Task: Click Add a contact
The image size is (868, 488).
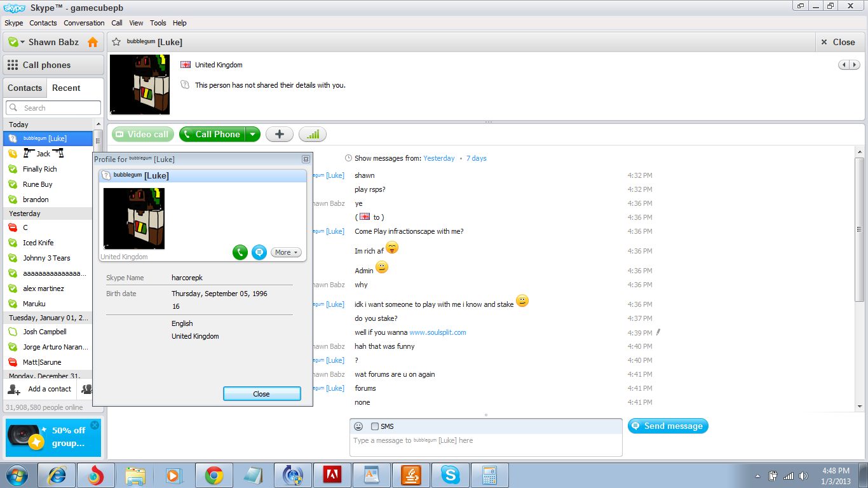Action: (x=41, y=389)
